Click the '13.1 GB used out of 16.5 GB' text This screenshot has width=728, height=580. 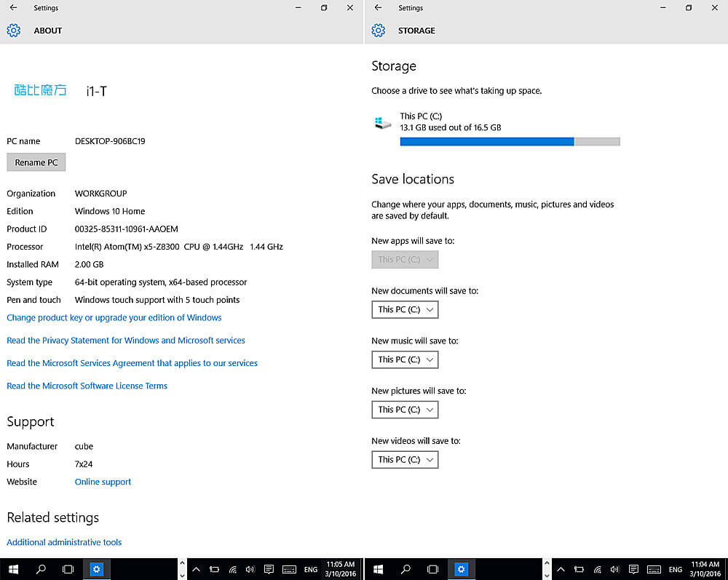point(451,127)
